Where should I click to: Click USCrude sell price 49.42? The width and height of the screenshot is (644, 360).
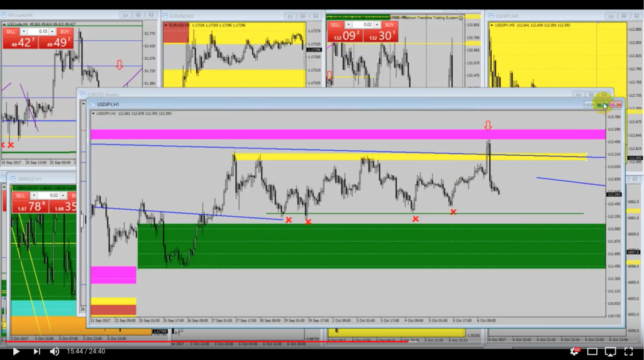pyautogui.click(x=21, y=42)
